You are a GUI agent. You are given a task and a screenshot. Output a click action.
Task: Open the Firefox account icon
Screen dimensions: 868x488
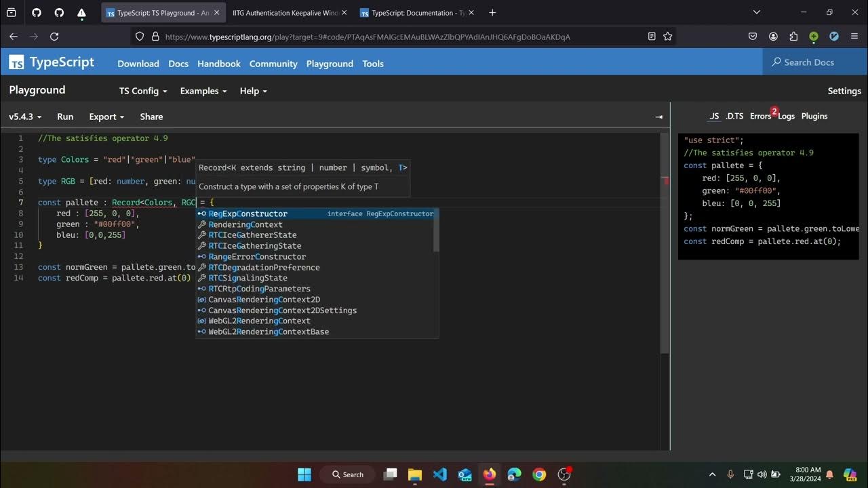tap(773, 37)
